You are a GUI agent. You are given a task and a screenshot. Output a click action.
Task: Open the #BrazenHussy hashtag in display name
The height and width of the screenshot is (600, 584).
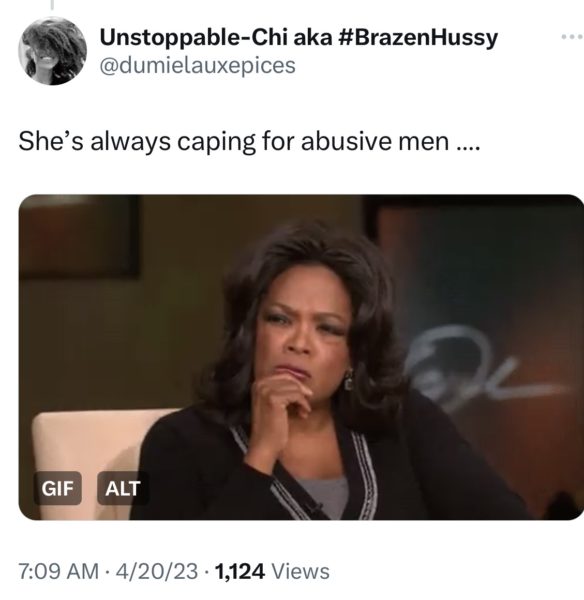click(418, 38)
